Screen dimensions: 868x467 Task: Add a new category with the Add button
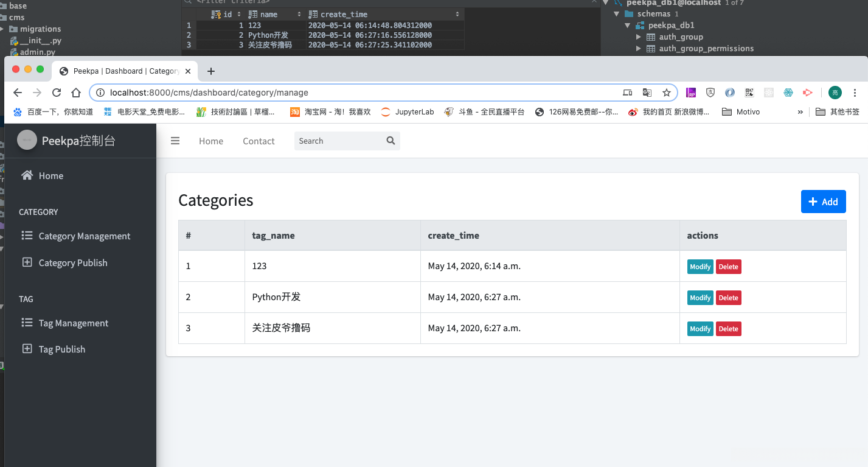[823, 202]
